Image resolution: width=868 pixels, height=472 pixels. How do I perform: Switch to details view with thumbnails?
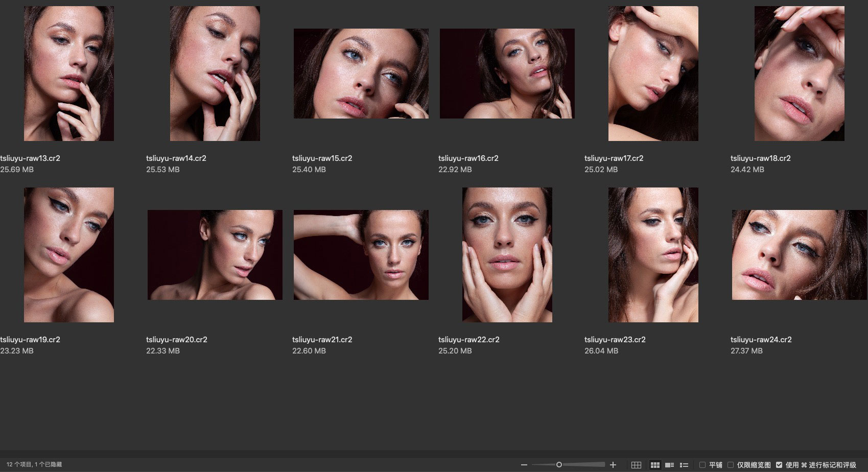(x=669, y=465)
